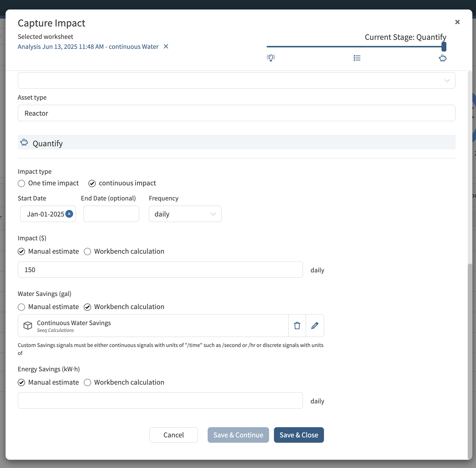Click the Continuous Water Savings cube icon
Screen dimensions: 476x468
tap(28, 325)
